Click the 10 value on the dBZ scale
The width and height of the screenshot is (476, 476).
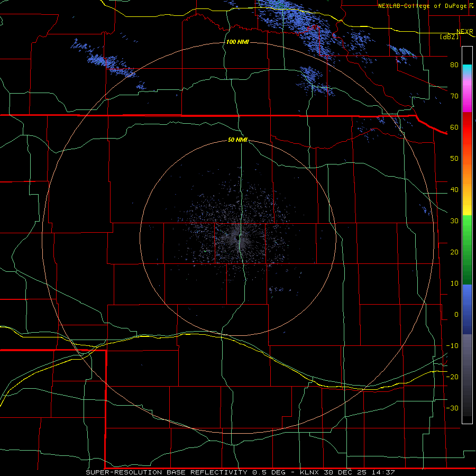click(x=454, y=283)
